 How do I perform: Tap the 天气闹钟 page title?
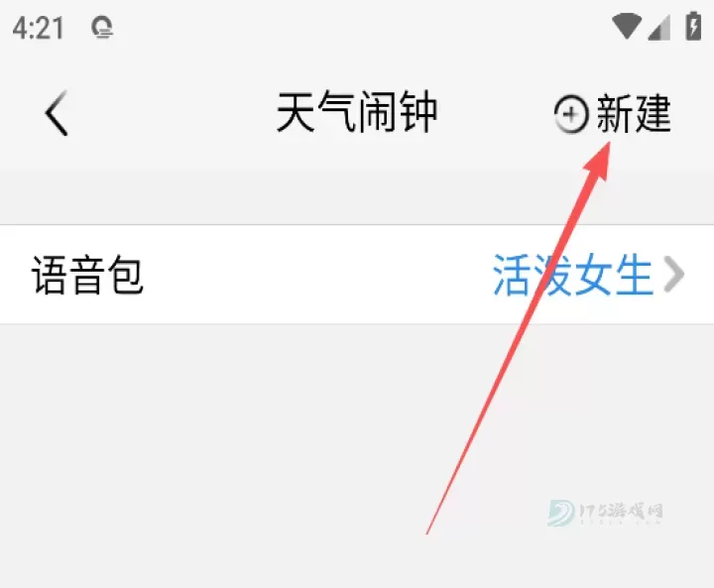click(x=357, y=112)
